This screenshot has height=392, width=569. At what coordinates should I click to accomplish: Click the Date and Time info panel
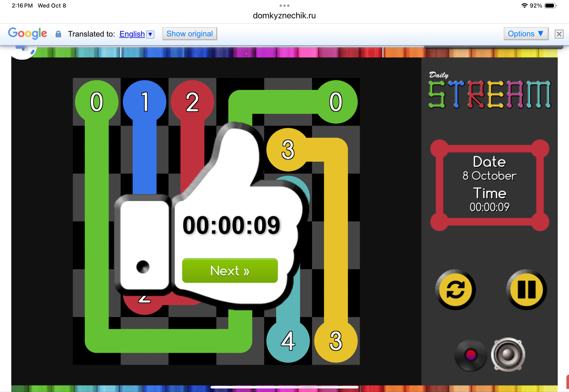[x=489, y=185]
